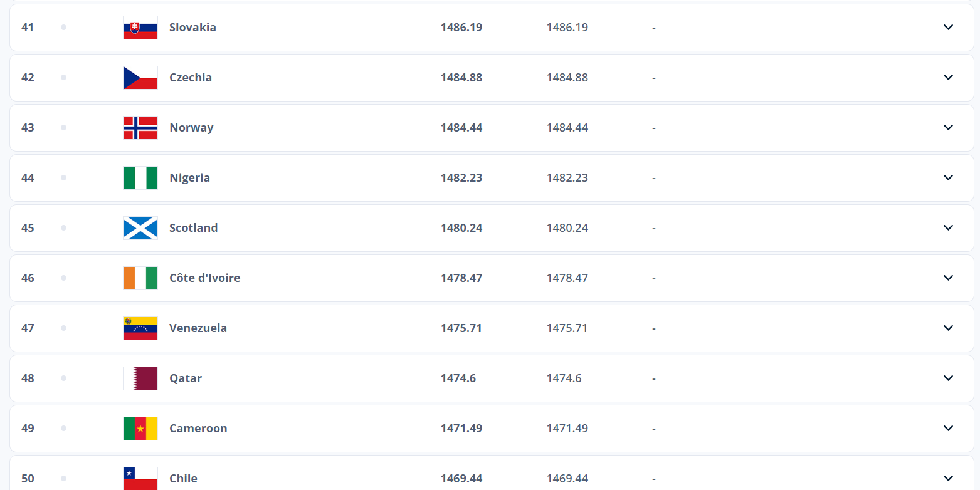980x490 pixels.
Task: Expand the Cameroon row chevron
Action: 948,428
